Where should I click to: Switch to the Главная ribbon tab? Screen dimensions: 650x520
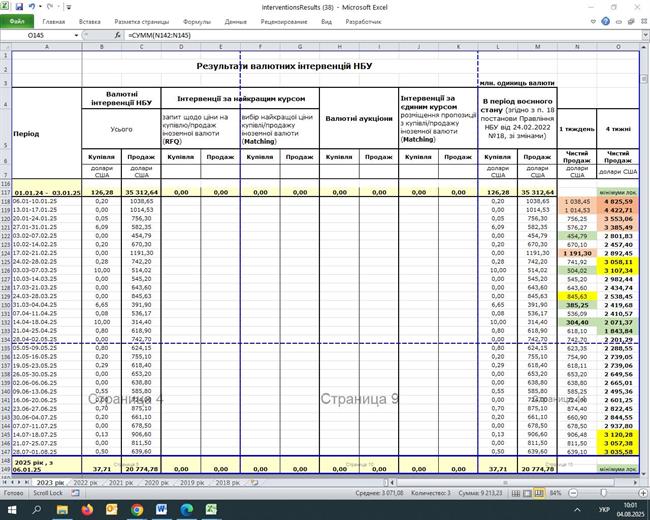(53, 22)
